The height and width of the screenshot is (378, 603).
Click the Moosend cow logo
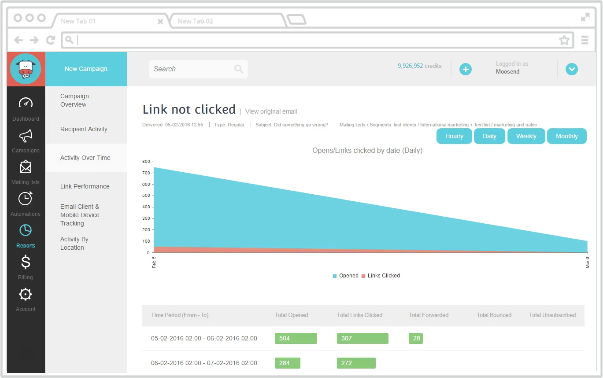coord(25,69)
